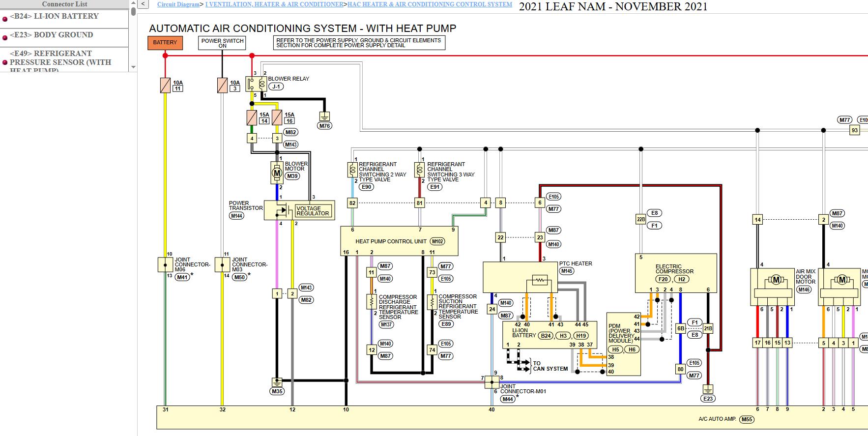Screen dimensions: 868x436
Task: Click connector label M41 at joint connector M06
Action: click(182, 277)
